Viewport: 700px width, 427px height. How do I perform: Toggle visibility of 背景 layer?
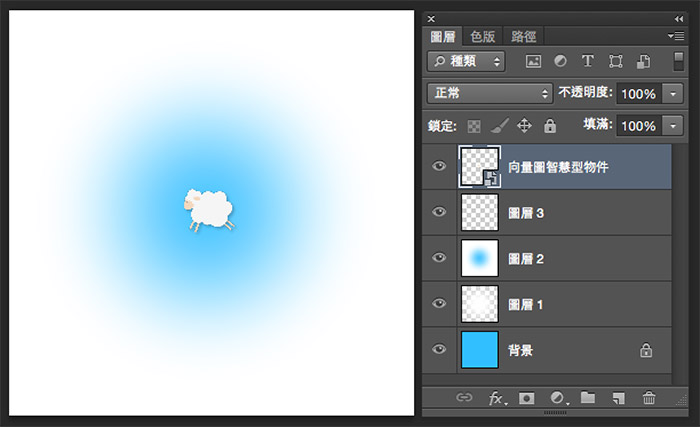(439, 349)
